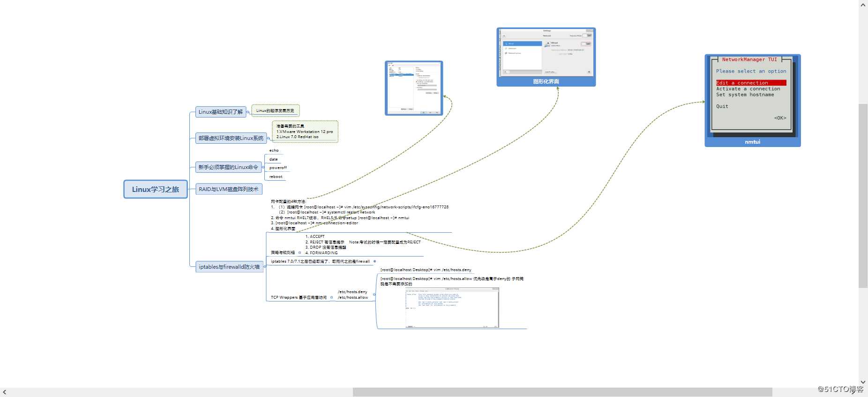Click the <OK> label in nmtui image
This screenshot has height=397, width=868.
pyautogui.click(x=780, y=118)
